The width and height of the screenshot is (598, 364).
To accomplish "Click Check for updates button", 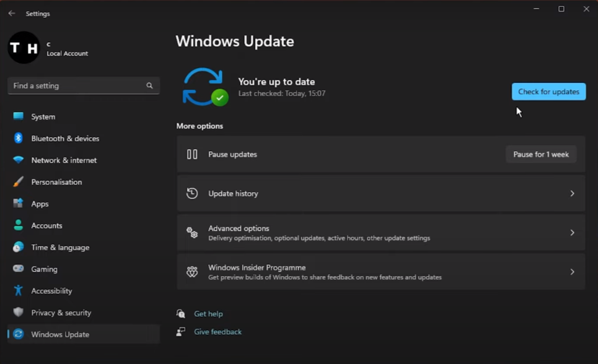I will tap(548, 92).
